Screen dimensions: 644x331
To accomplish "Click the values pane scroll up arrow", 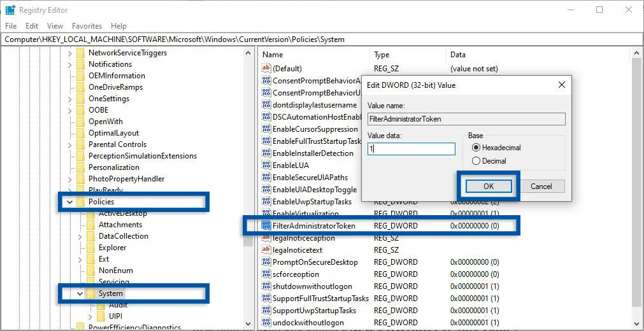I will 636,53.
